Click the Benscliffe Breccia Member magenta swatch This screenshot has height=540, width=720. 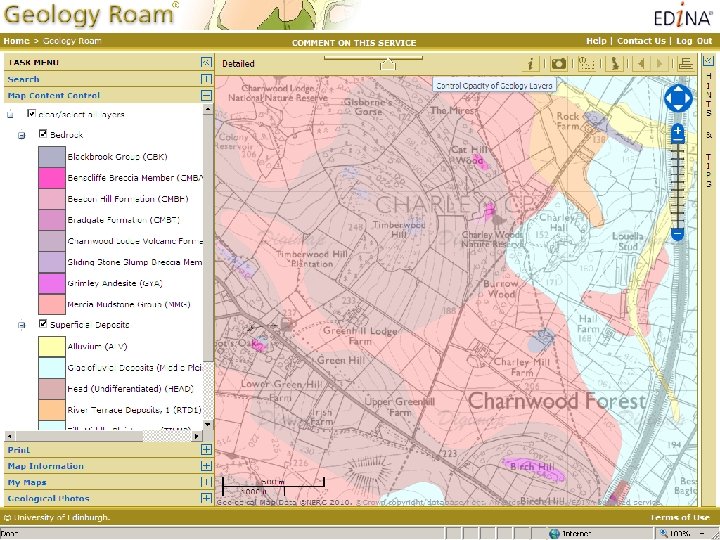tap(52, 178)
